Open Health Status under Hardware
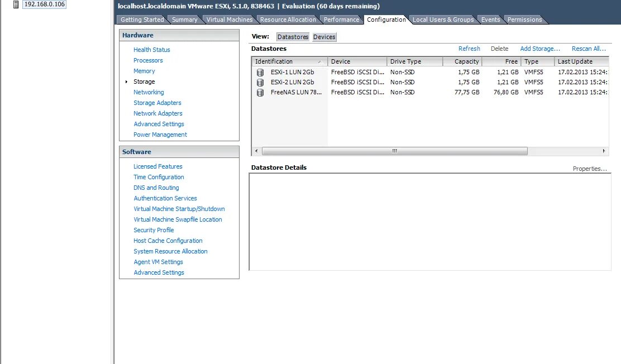Image resolution: width=621 pixels, height=364 pixels. pyautogui.click(x=152, y=50)
